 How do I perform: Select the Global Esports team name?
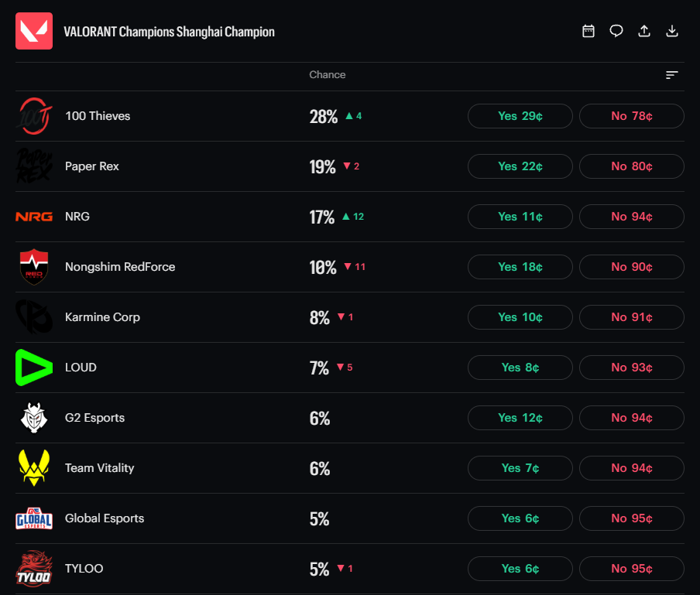(105, 518)
